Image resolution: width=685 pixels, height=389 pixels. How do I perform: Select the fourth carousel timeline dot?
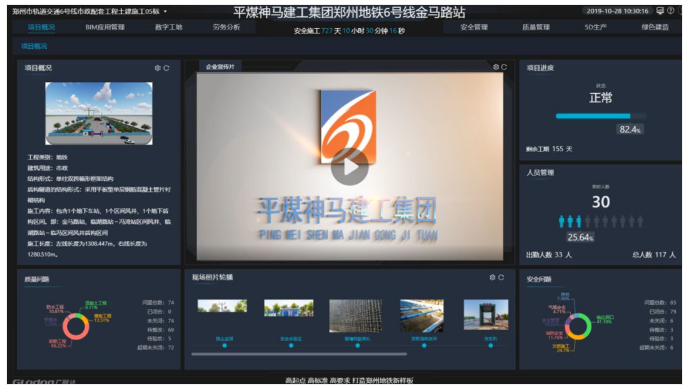coord(424,346)
